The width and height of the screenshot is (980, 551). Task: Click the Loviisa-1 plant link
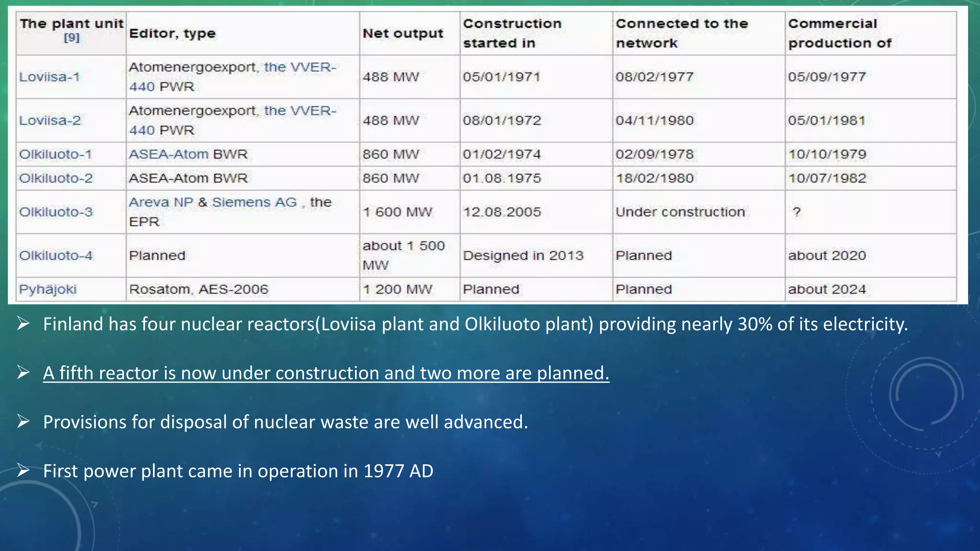(x=49, y=77)
